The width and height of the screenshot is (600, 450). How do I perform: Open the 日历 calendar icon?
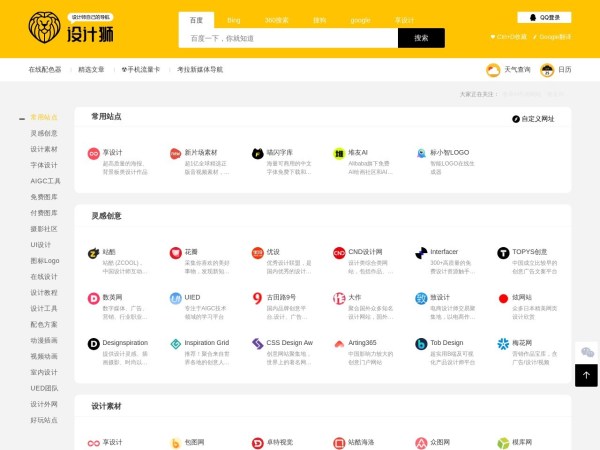tap(547, 70)
